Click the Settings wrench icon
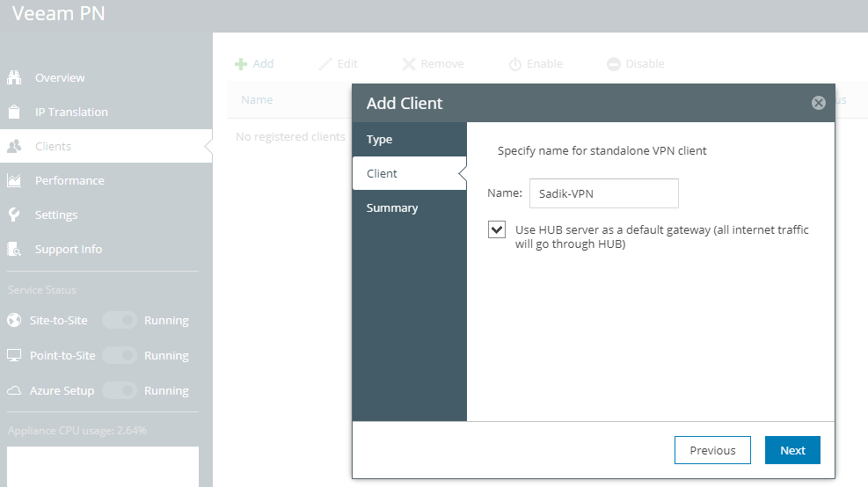 click(x=14, y=214)
